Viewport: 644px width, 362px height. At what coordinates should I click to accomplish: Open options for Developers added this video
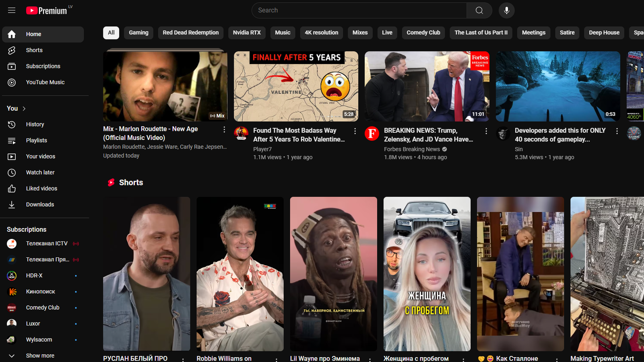617,131
